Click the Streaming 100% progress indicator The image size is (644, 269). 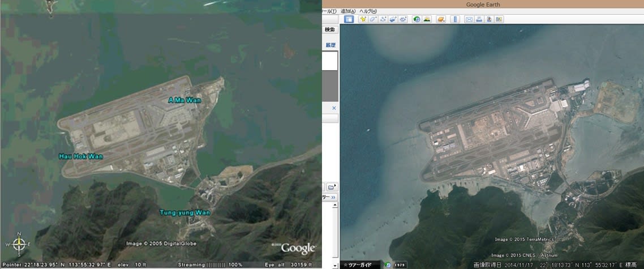210,264
